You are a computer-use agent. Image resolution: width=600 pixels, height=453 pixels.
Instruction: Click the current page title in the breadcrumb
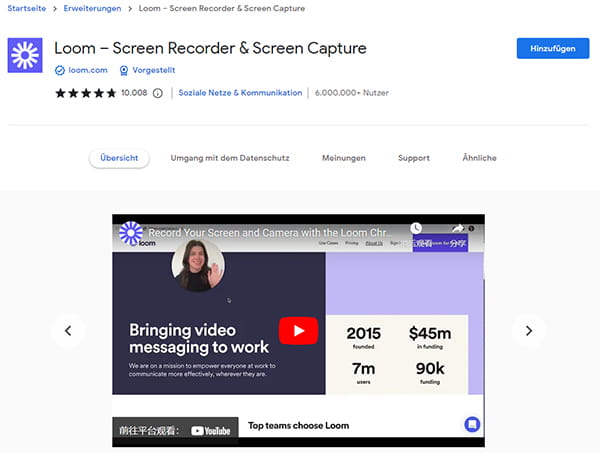coord(222,8)
